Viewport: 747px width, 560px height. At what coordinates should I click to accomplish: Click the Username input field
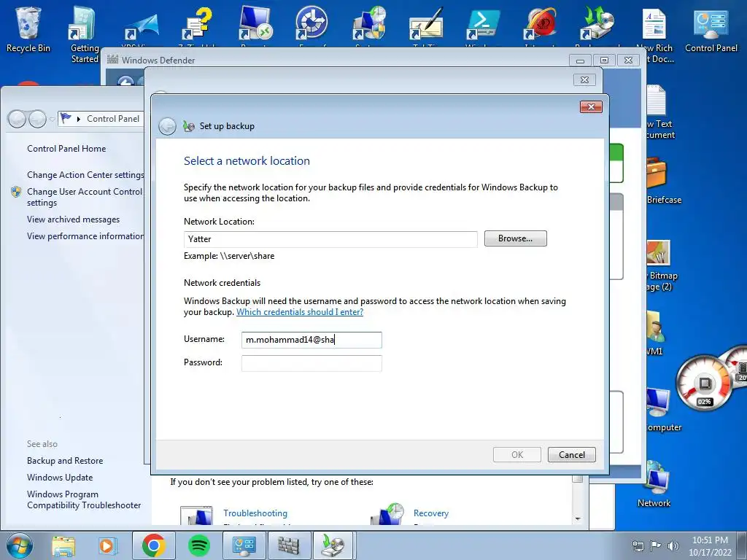(311, 340)
